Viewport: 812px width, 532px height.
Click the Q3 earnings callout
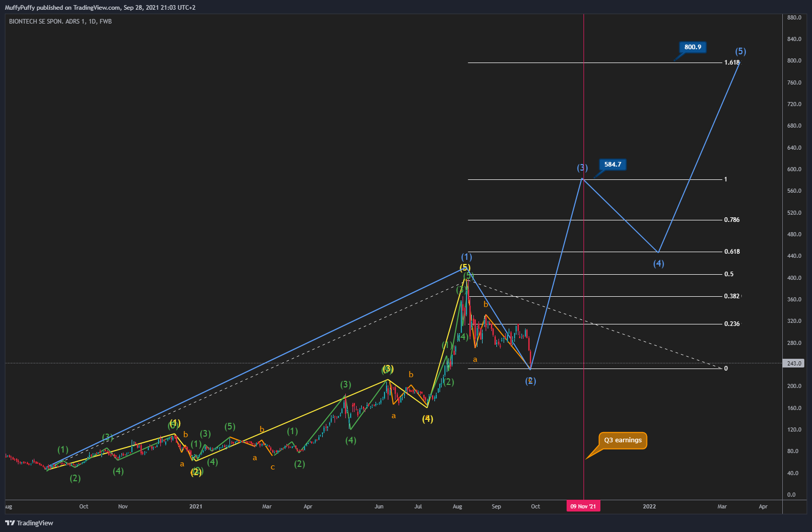tap(622, 440)
